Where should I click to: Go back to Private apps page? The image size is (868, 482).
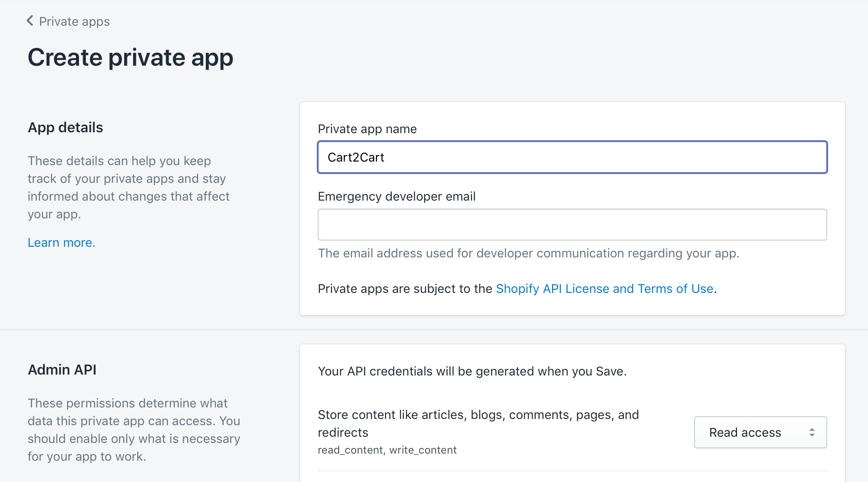(74, 21)
